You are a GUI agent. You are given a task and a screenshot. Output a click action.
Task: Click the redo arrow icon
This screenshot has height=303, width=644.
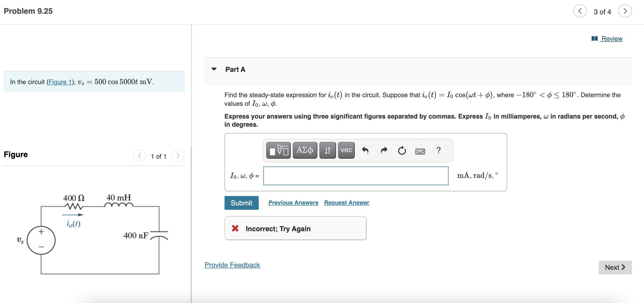click(384, 150)
